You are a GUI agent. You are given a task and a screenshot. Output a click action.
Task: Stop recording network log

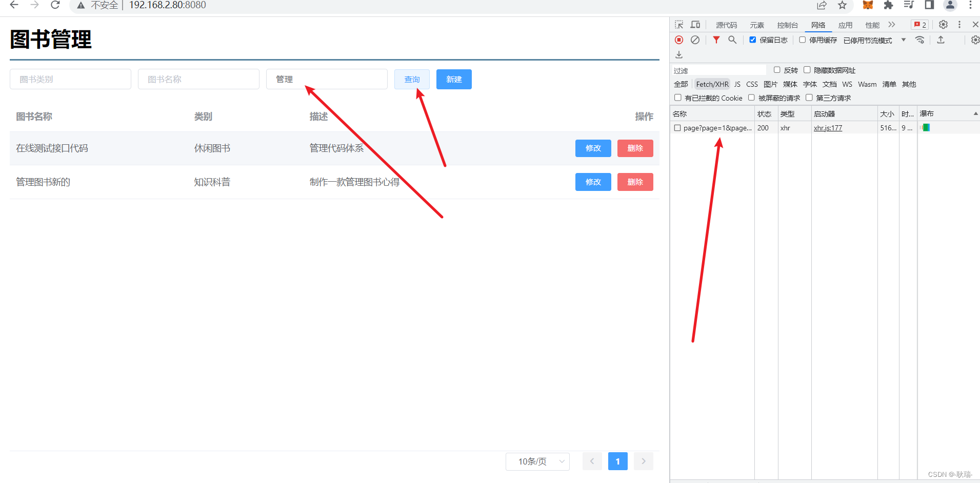click(x=679, y=40)
